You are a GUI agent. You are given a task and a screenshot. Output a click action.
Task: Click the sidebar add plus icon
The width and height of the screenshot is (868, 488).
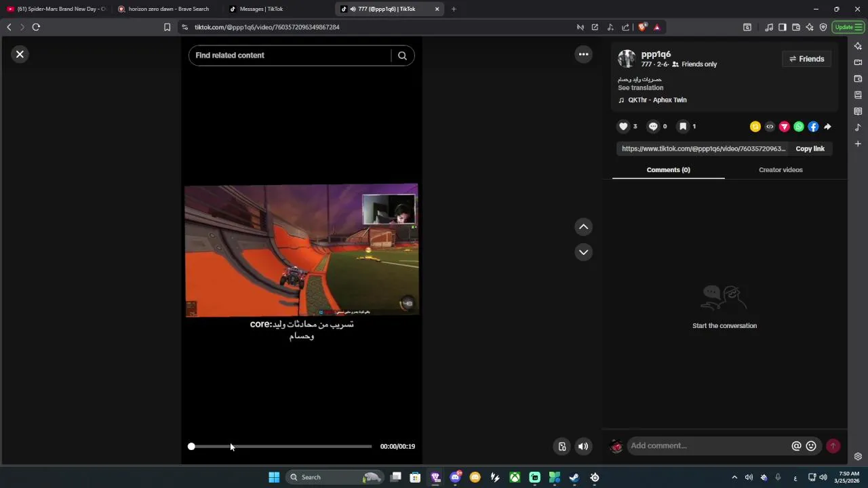point(858,144)
